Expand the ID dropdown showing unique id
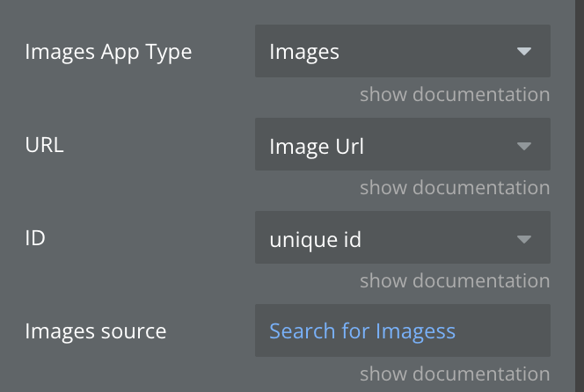Viewport: 584px width, 392px height. pyautogui.click(x=402, y=237)
